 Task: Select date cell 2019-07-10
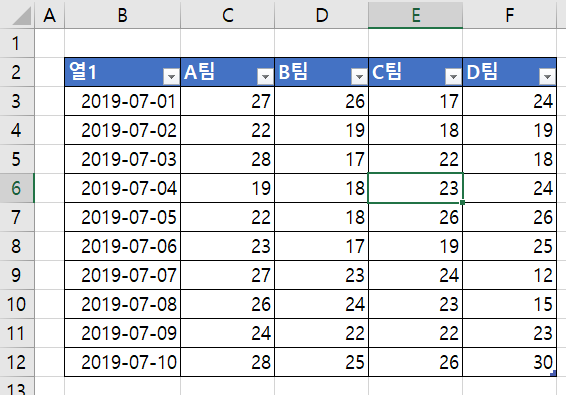point(122,362)
